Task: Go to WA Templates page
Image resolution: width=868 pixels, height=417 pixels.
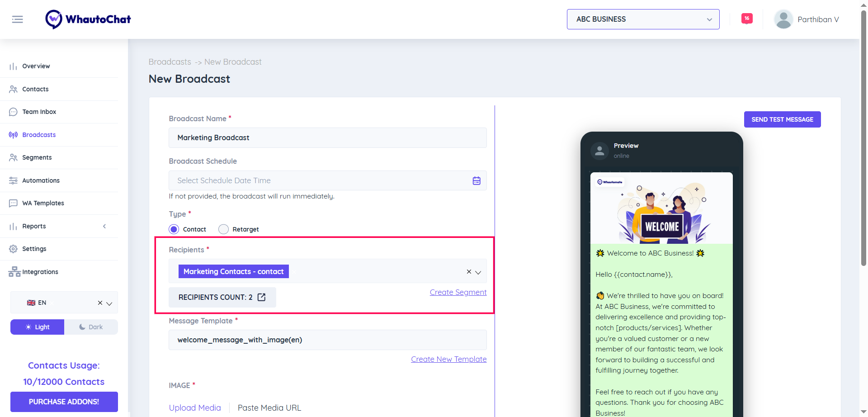Action: click(43, 203)
